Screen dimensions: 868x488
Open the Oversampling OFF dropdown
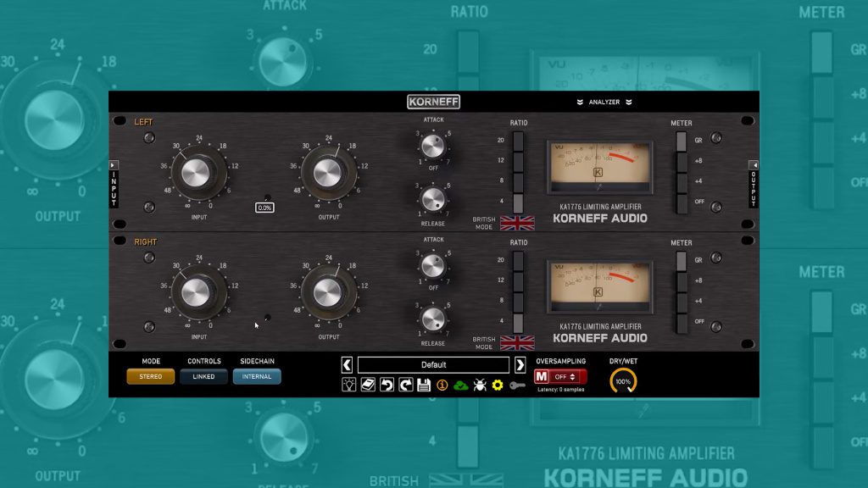[567, 377]
